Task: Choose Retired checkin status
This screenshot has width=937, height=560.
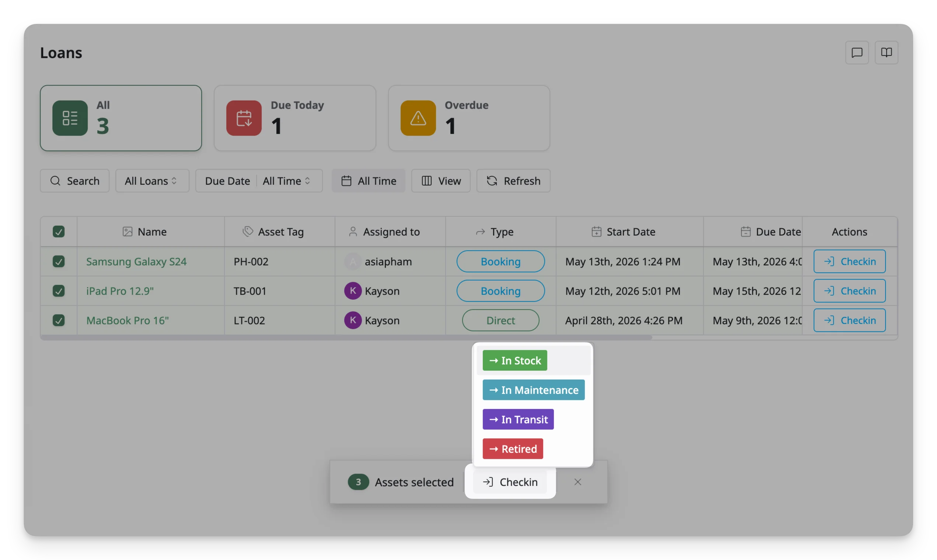Action: [513, 449]
